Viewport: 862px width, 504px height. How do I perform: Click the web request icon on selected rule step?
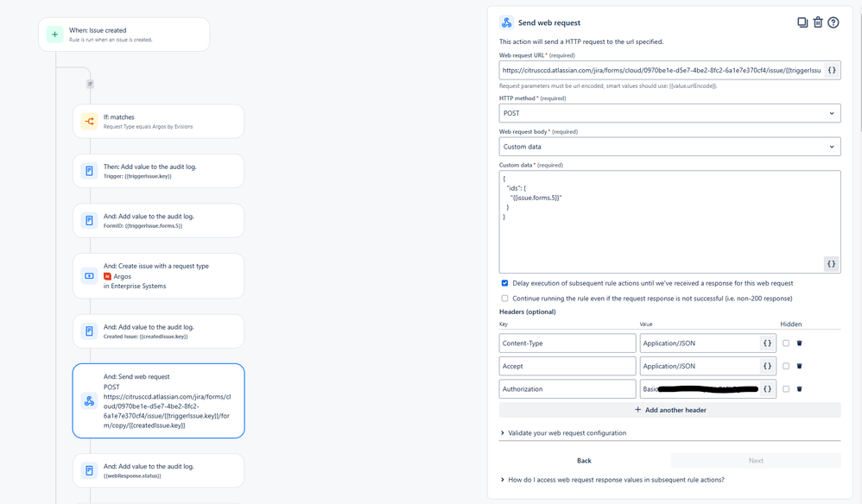coord(88,400)
